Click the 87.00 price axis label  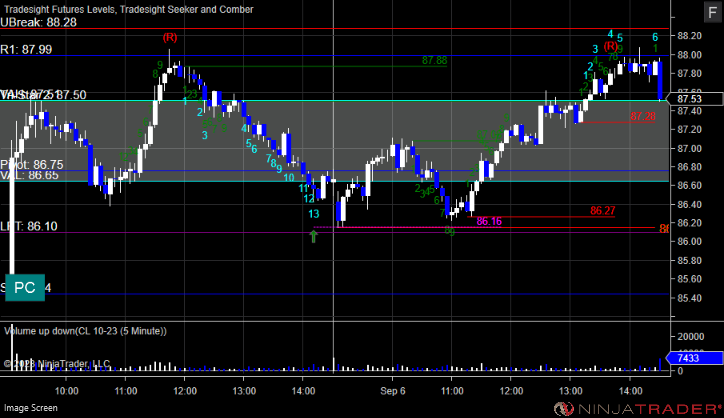689,148
